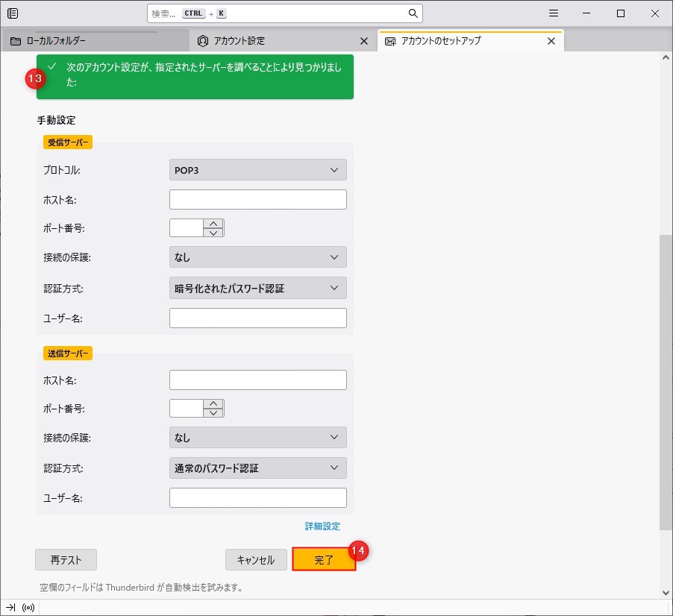Click the search magnifier icon
This screenshot has height=616, width=673.
413,13
